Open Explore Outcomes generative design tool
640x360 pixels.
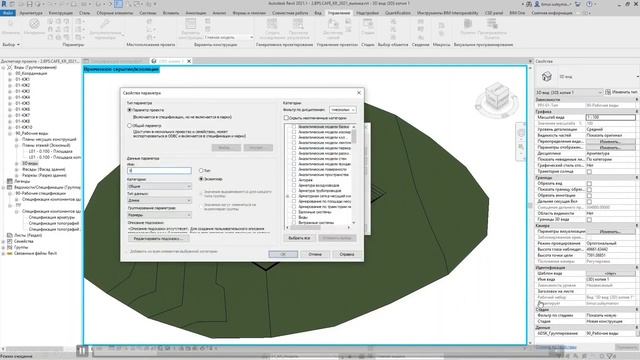[x=298, y=29]
